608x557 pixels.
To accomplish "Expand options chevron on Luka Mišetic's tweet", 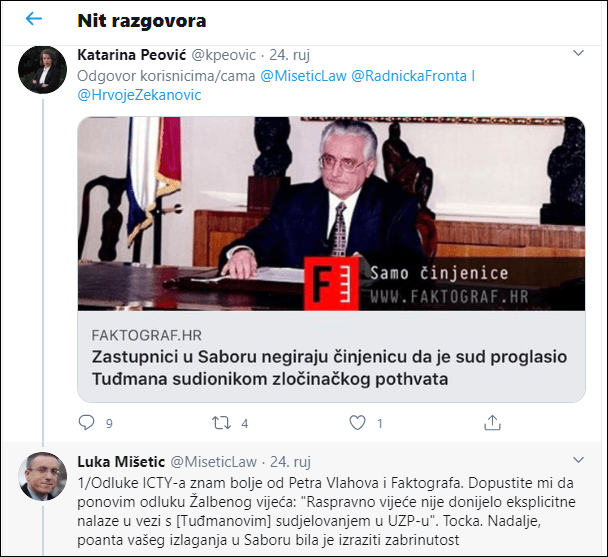I will pos(578,460).
